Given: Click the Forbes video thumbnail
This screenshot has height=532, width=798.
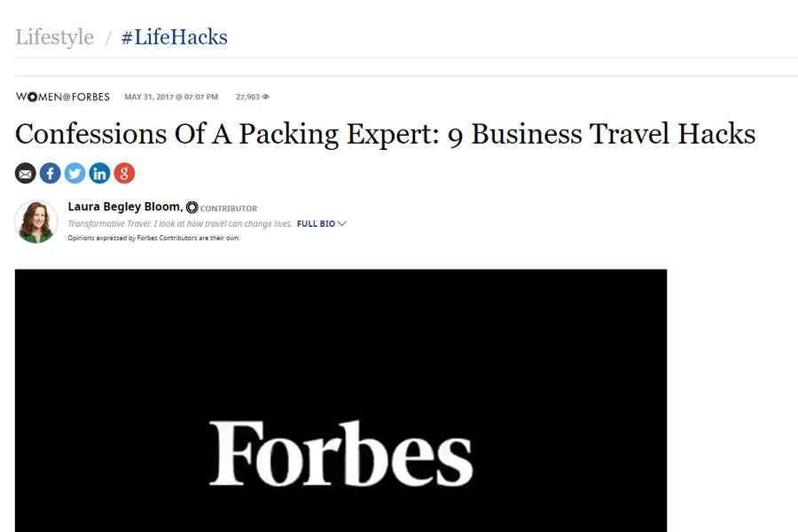Looking at the screenshot, I should (x=340, y=400).
